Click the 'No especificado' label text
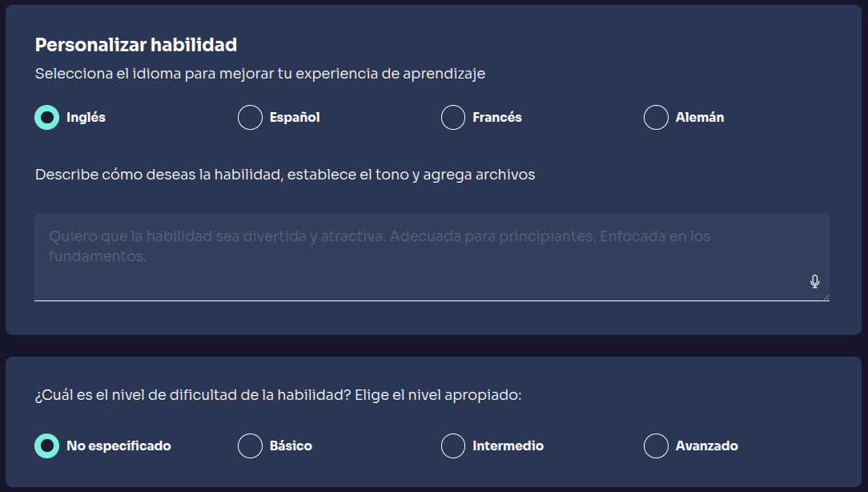 tap(119, 446)
